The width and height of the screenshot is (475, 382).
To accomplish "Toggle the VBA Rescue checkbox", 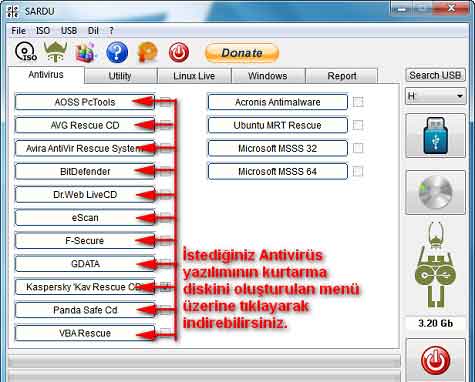I will tap(165, 333).
